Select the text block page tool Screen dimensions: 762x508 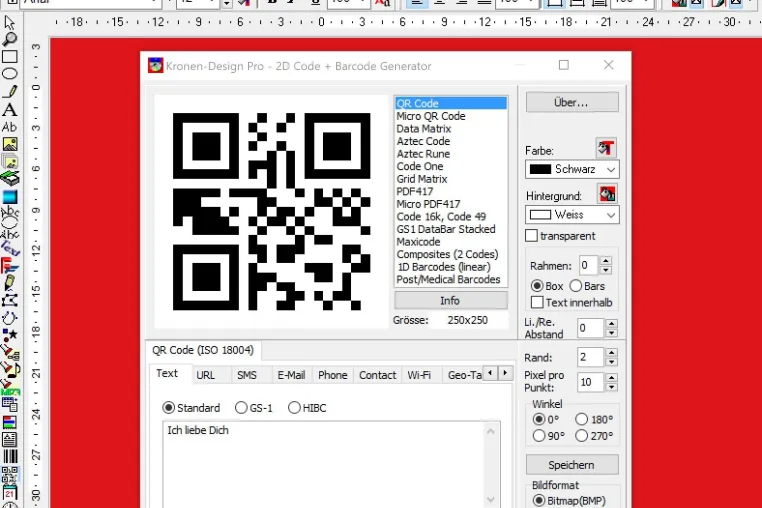point(10,439)
